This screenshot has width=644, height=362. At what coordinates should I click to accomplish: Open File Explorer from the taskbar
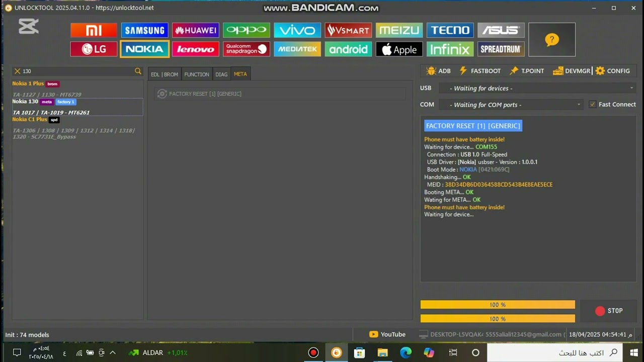(382, 352)
